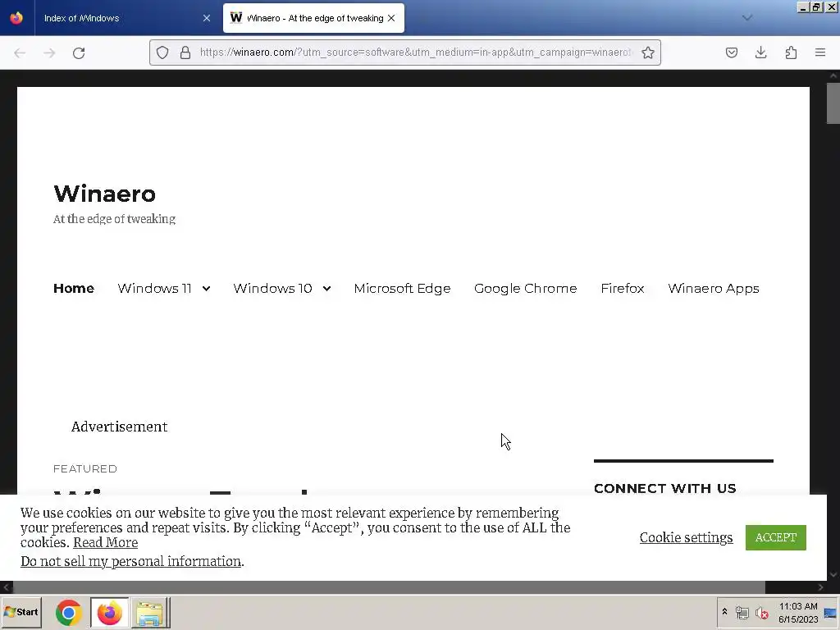Open the muted volume tray icon

pos(762,613)
